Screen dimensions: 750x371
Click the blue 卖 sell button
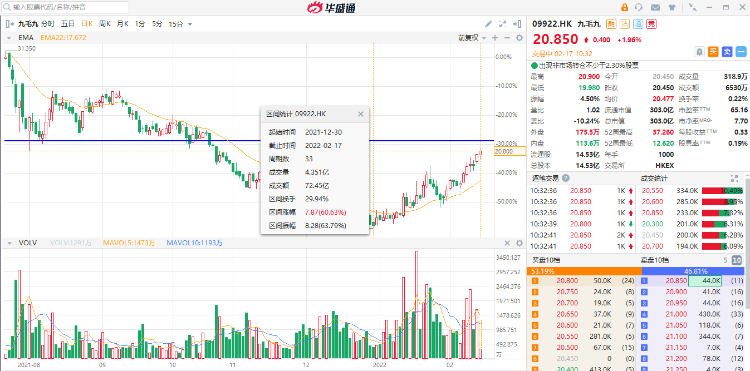727,51
